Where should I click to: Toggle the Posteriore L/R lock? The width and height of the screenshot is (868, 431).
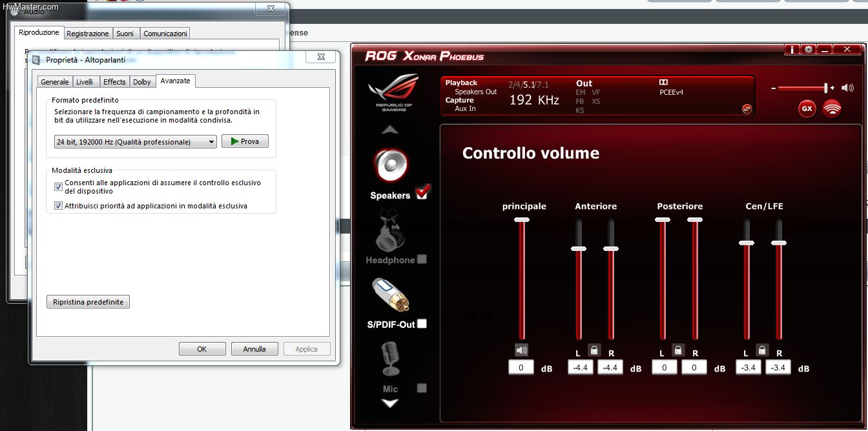pos(678,350)
